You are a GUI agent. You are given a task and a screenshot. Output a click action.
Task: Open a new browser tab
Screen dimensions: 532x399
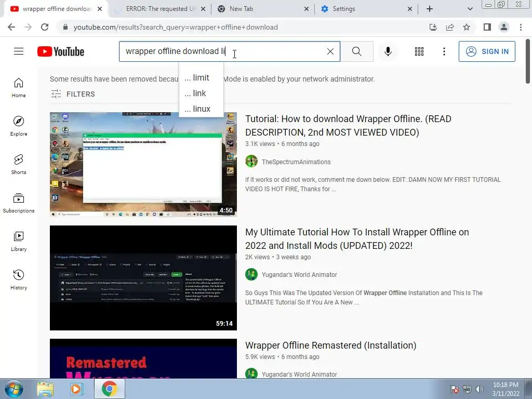[x=430, y=9]
